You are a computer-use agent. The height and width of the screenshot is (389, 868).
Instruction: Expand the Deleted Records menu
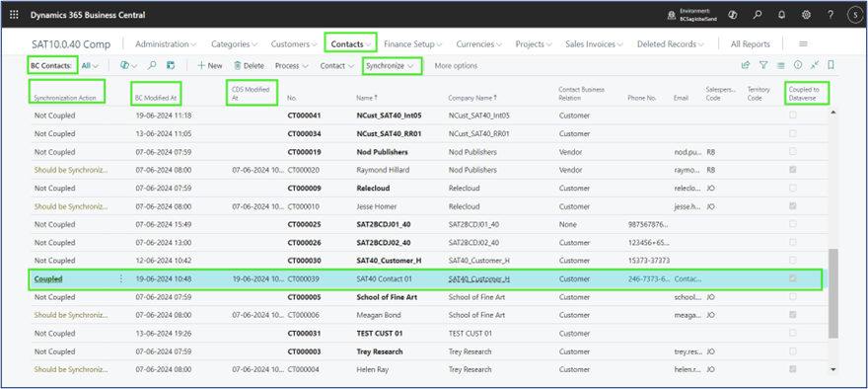point(671,43)
